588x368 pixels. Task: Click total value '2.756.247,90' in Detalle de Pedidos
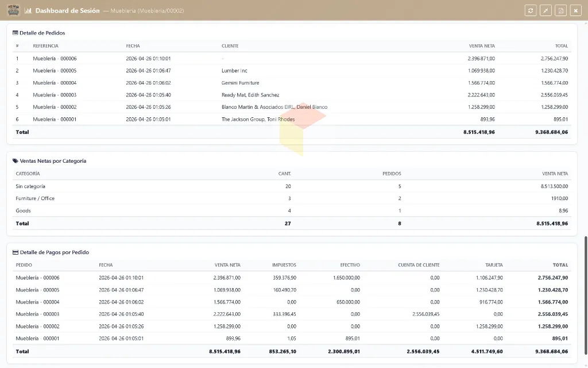pos(554,59)
